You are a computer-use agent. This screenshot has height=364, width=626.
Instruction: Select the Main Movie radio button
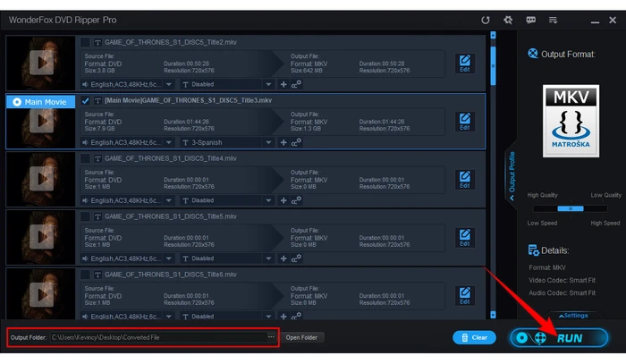[17, 102]
